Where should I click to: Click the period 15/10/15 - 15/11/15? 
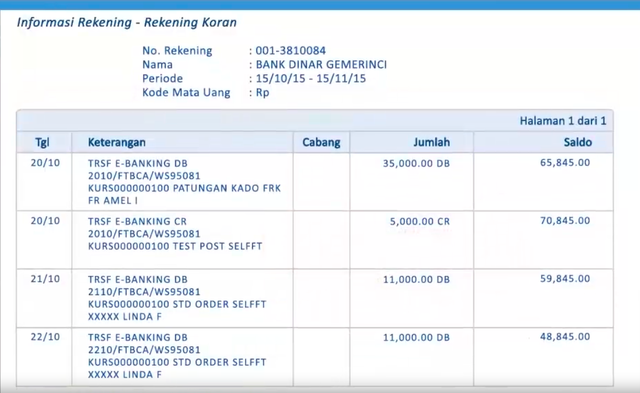311,78
